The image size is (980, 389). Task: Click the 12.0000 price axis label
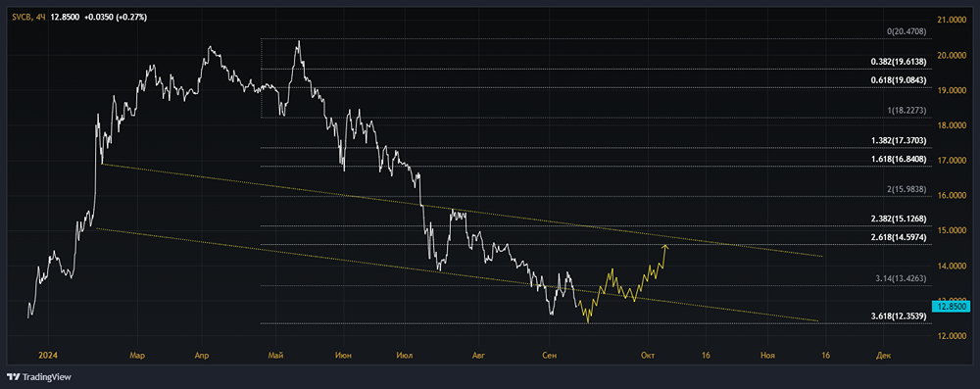[x=953, y=336]
